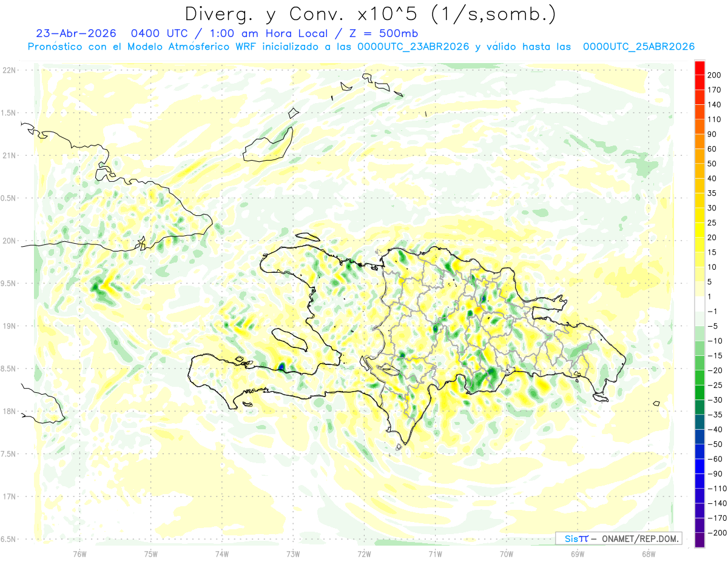Pick the green swatch between -20 and -25

coord(699,377)
